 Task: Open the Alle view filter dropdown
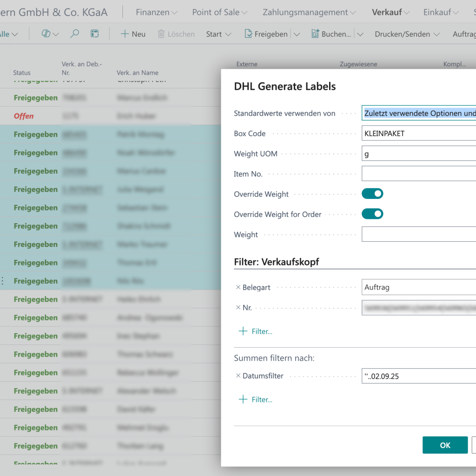pyautogui.click(x=9, y=34)
